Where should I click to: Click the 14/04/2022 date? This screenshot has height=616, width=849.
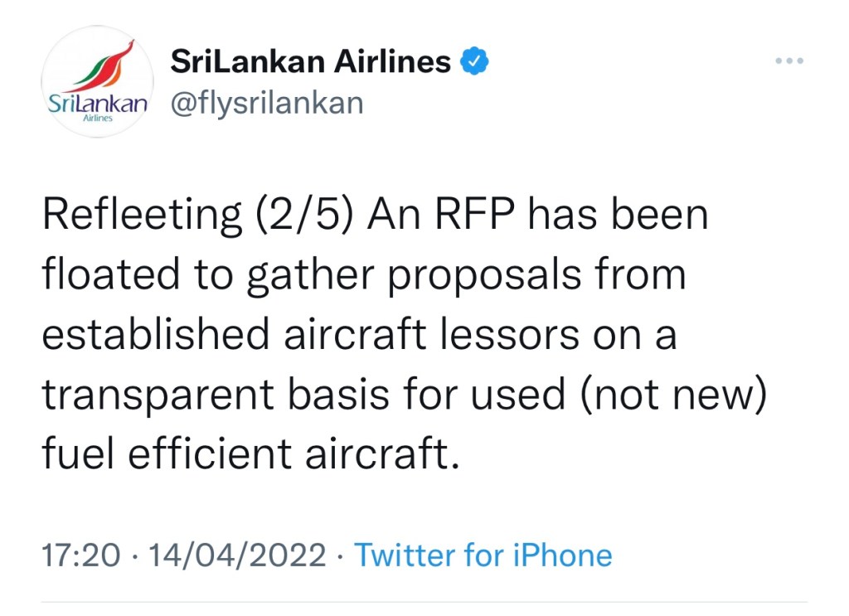[x=235, y=555]
